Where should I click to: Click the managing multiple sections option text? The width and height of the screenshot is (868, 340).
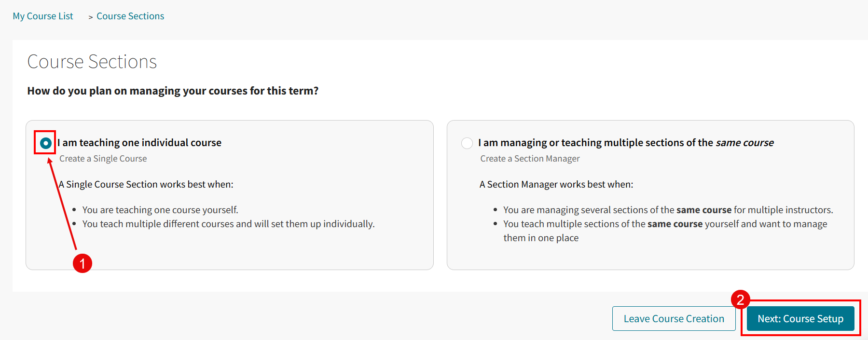(625, 142)
